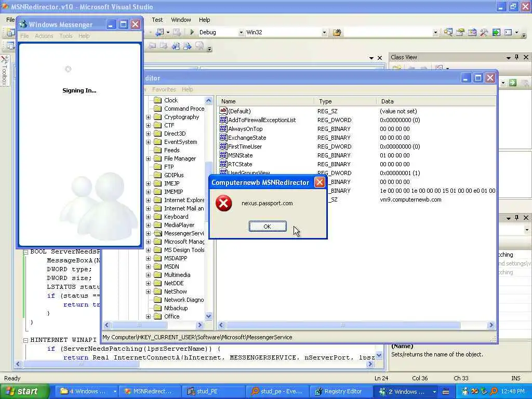
Task: Click the Name column header
Action: [265, 101]
